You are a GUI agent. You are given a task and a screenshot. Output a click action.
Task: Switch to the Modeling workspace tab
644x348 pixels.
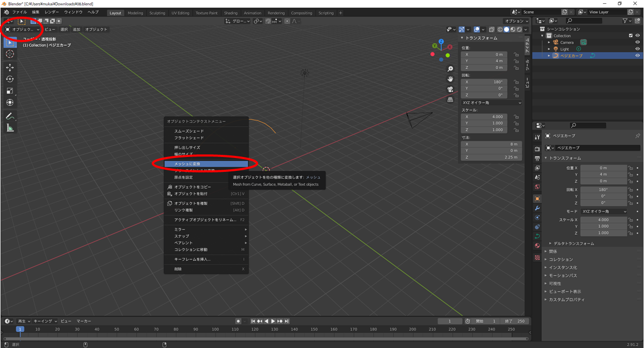[135, 13]
